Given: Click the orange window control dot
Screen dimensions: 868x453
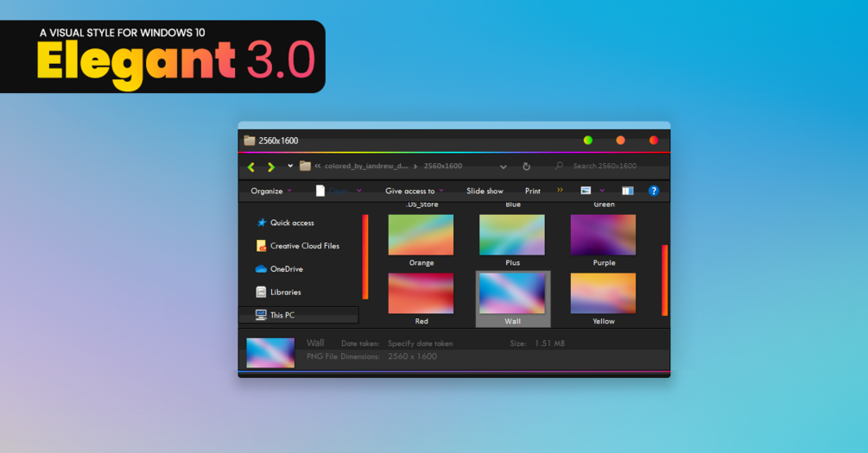Looking at the screenshot, I should 620,141.
